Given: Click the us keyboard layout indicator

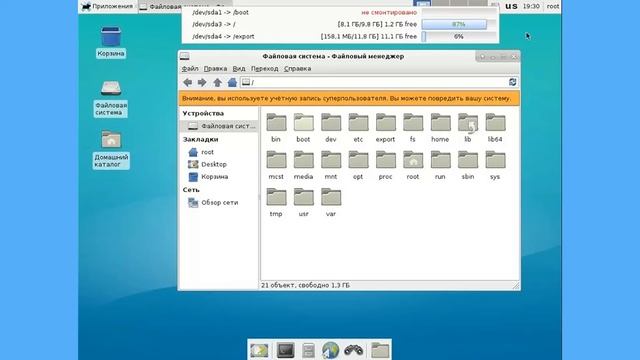Looking at the screenshot, I should tap(511, 6).
